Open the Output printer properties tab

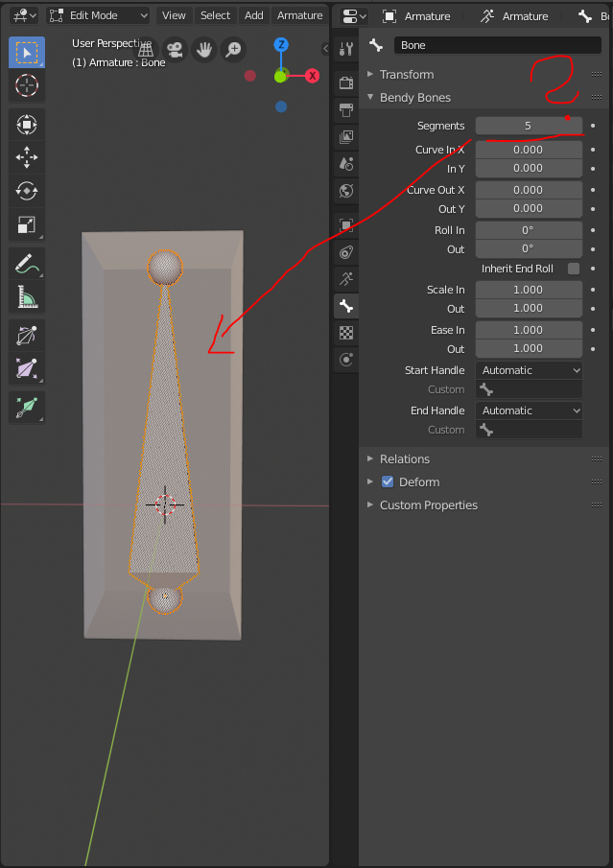[346, 110]
